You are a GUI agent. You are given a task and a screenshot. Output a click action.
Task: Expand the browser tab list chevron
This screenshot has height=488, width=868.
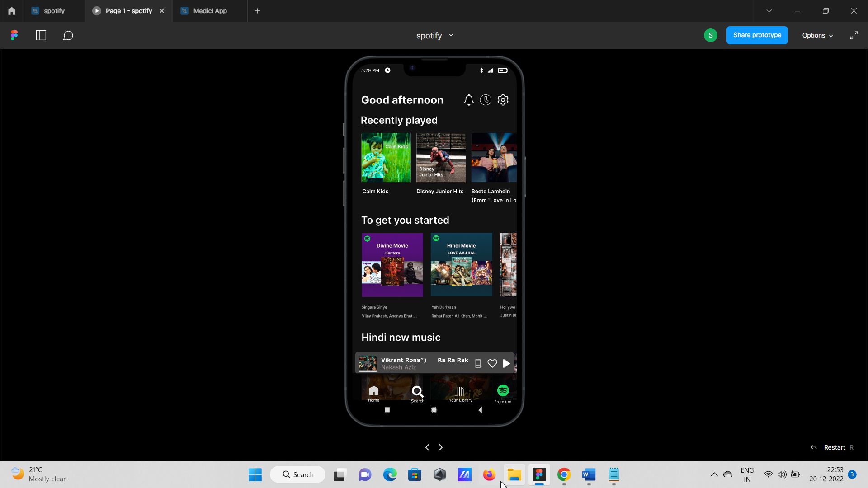(x=769, y=10)
